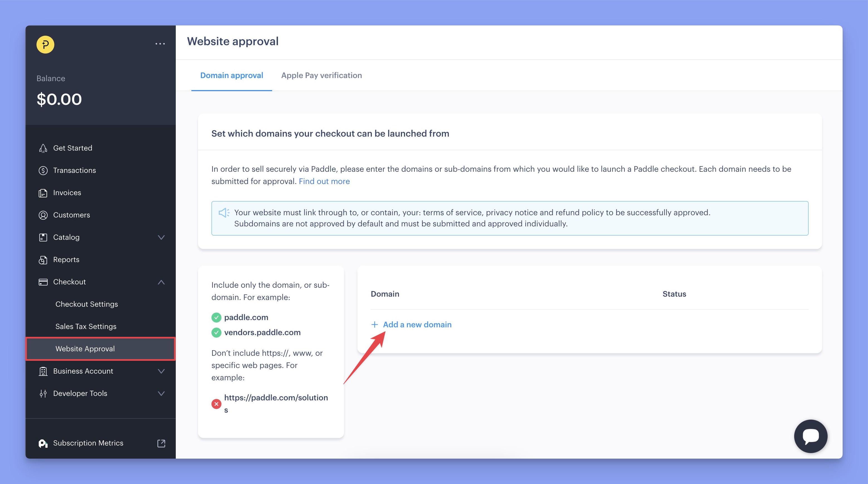Select Website Approval in sidebar
The width and height of the screenshot is (868, 484).
[x=100, y=349]
